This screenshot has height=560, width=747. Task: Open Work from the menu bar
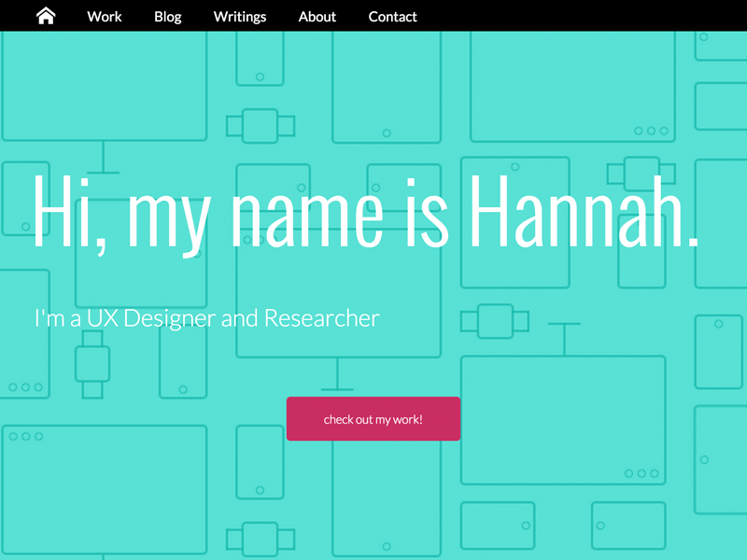pyautogui.click(x=104, y=16)
